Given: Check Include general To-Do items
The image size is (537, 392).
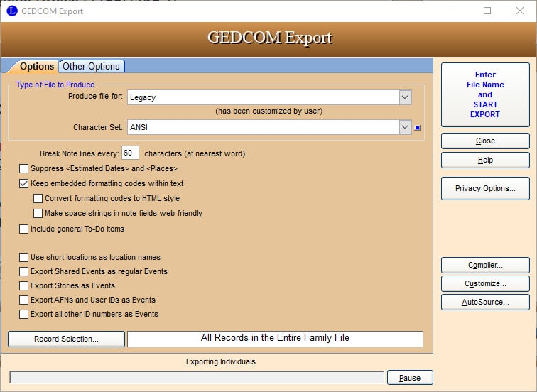Looking at the screenshot, I should (24, 229).
